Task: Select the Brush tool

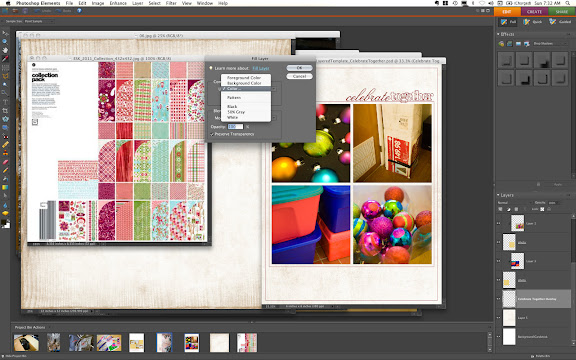Action: point(6,170)
